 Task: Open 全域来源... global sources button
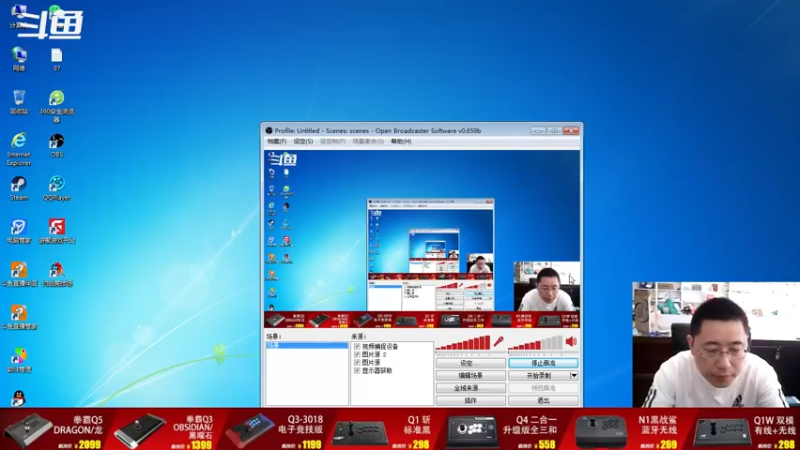click(x=470, y=388)
